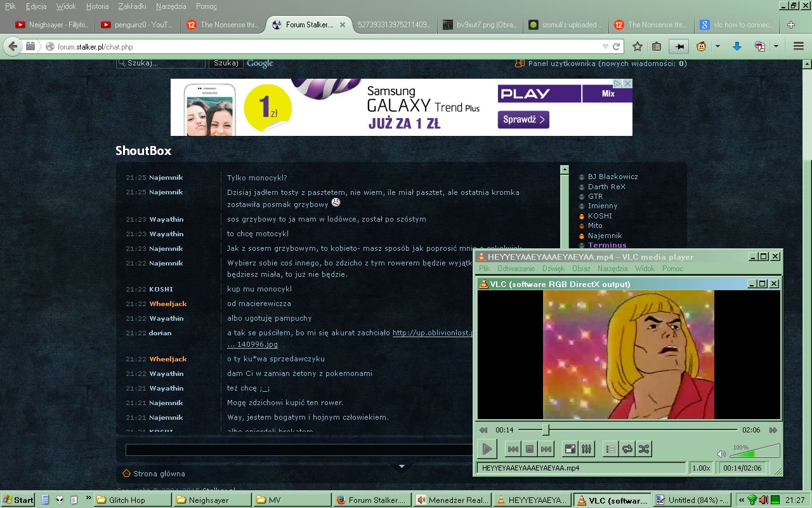Viewport: 812px width, 508px height.
Task: Click VLC faster forward arrows
Action: pyautogui.click(x=773, y=430)
